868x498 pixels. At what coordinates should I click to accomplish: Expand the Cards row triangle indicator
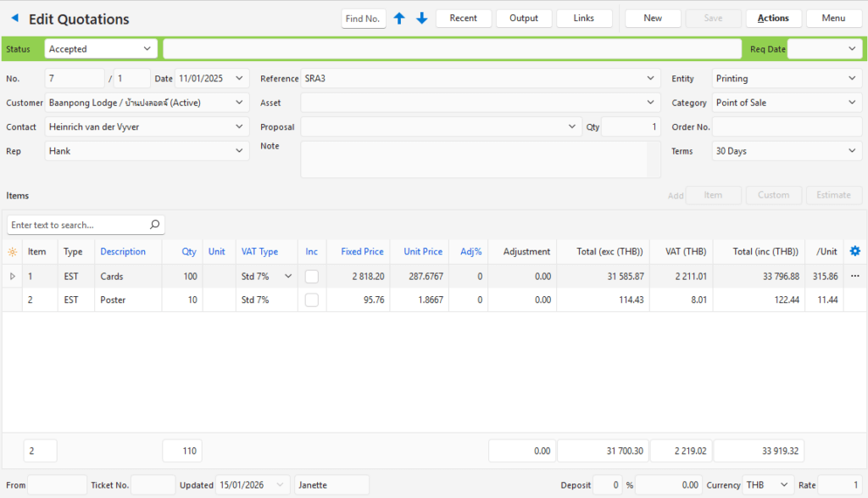[x=12, y=277]
